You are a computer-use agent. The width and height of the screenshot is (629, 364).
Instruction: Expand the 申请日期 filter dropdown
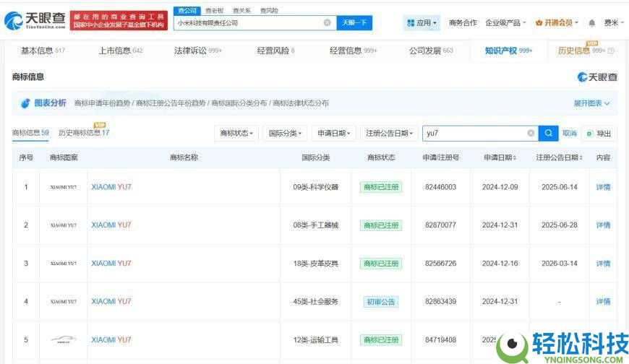tap(334, 134)
